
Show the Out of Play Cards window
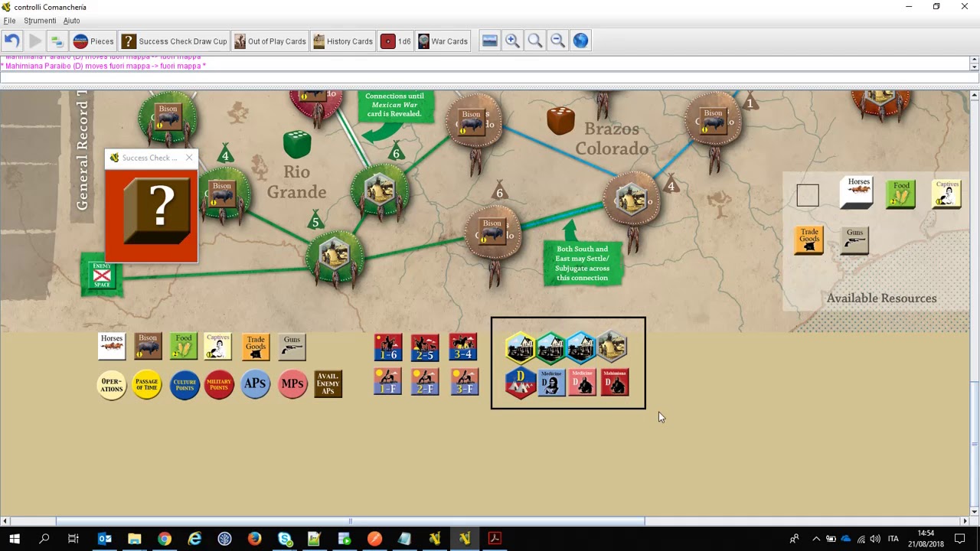point(269,41)
